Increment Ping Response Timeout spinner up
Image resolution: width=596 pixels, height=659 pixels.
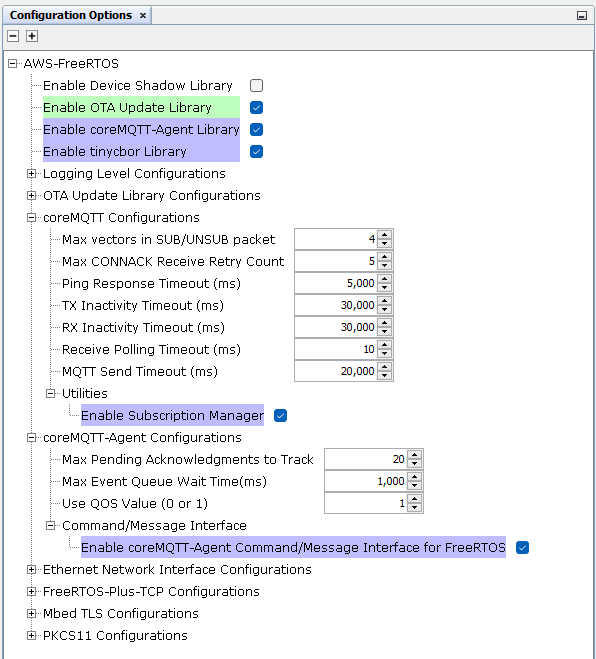pos(385,279)
